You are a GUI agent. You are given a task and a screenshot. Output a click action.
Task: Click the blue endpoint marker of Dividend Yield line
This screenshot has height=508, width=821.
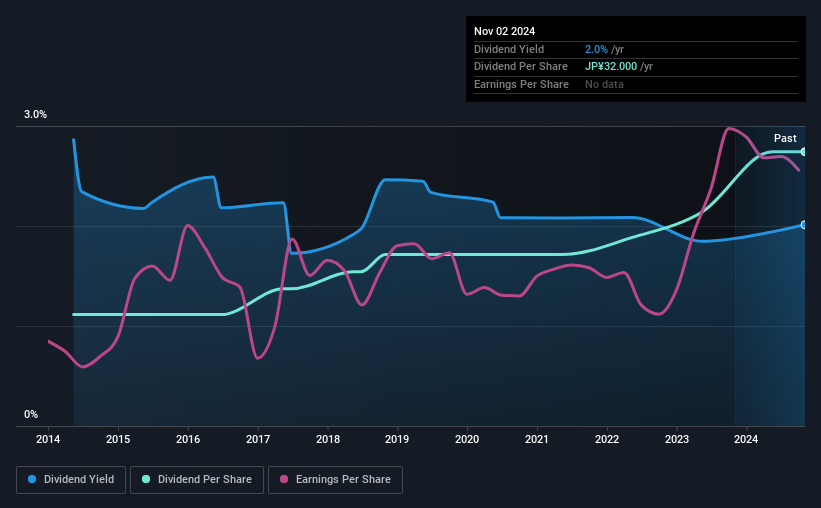[x=804, y=225]
